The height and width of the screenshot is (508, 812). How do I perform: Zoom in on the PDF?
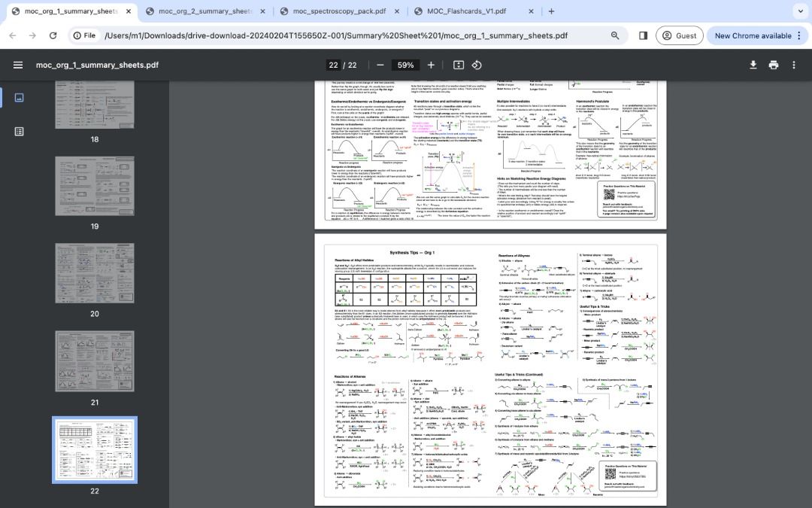pyautogui.click(x=431, y=65)
